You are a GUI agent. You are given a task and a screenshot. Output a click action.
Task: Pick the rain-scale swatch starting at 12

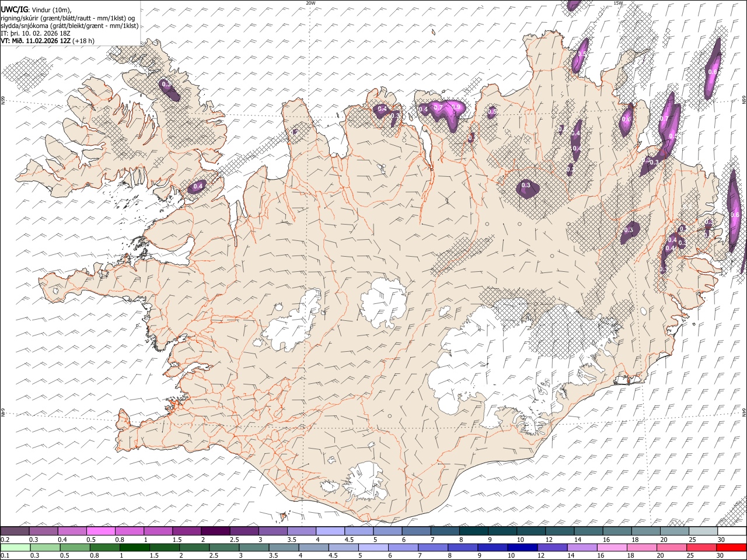pyautogui.click(x=552, y=547)
